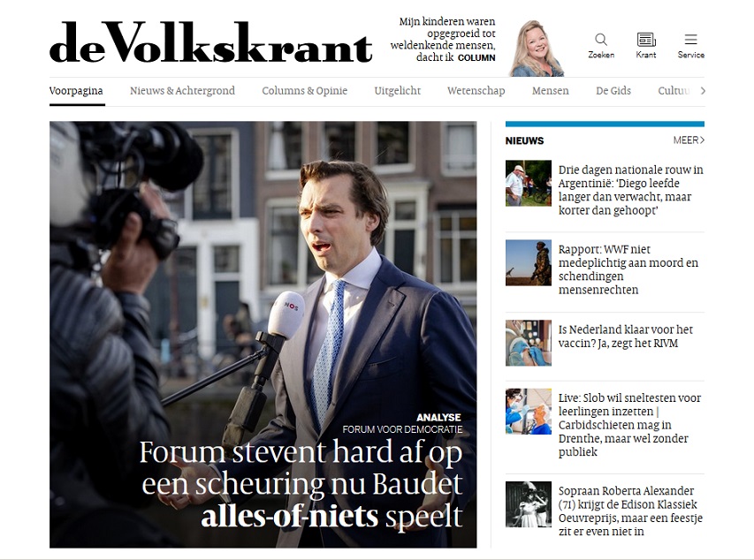Viewport: 754px width, 560px height.
Task: Open Argentina mourning article thumbnail
Action: pyautogui.click(x=528, y=183)
